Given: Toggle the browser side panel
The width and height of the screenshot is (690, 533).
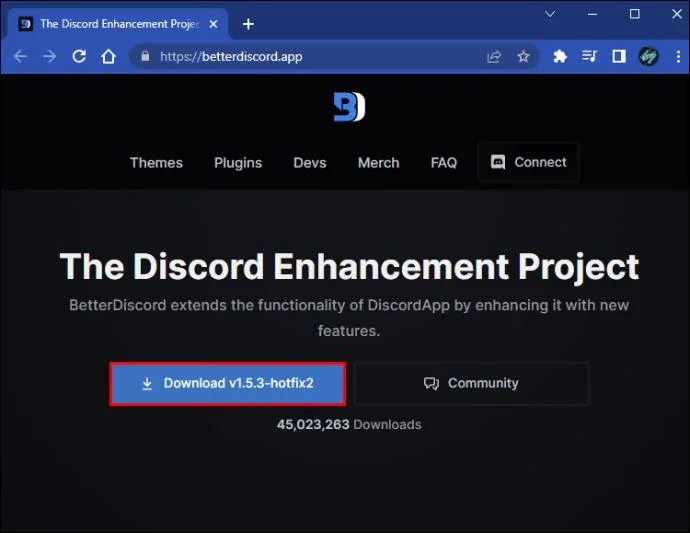Looking at the screenshot, I should click(619, 56).
